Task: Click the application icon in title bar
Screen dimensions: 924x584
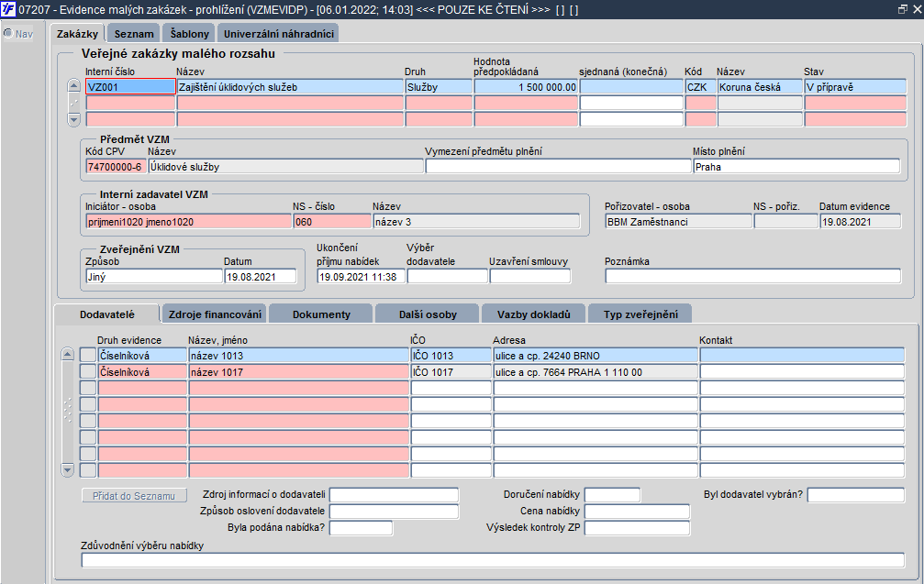Action: tap(8, 9)
